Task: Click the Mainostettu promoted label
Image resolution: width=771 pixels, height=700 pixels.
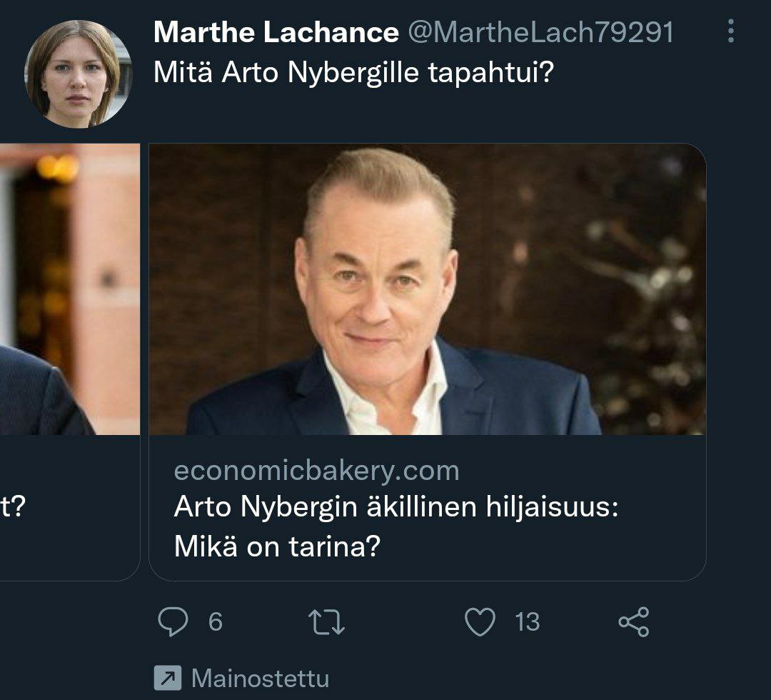Action: click(x=260, y=678)
